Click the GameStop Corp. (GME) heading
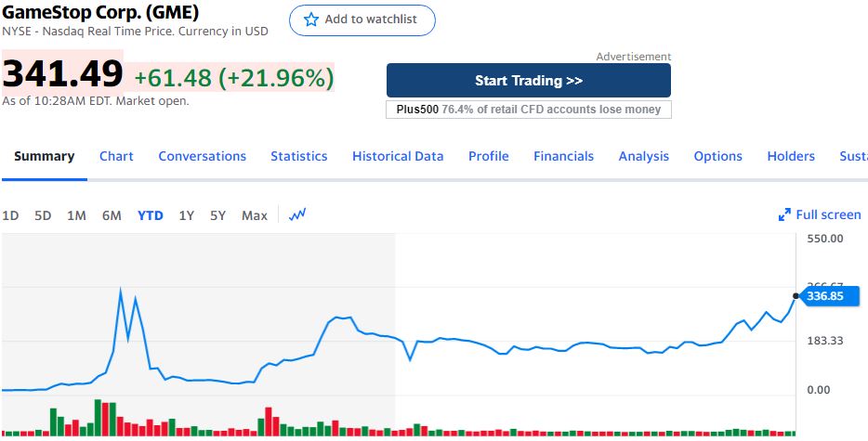Image resolution: width=868 pixels, height=441 pixels. pyautogui.click(x=100, y=12)
